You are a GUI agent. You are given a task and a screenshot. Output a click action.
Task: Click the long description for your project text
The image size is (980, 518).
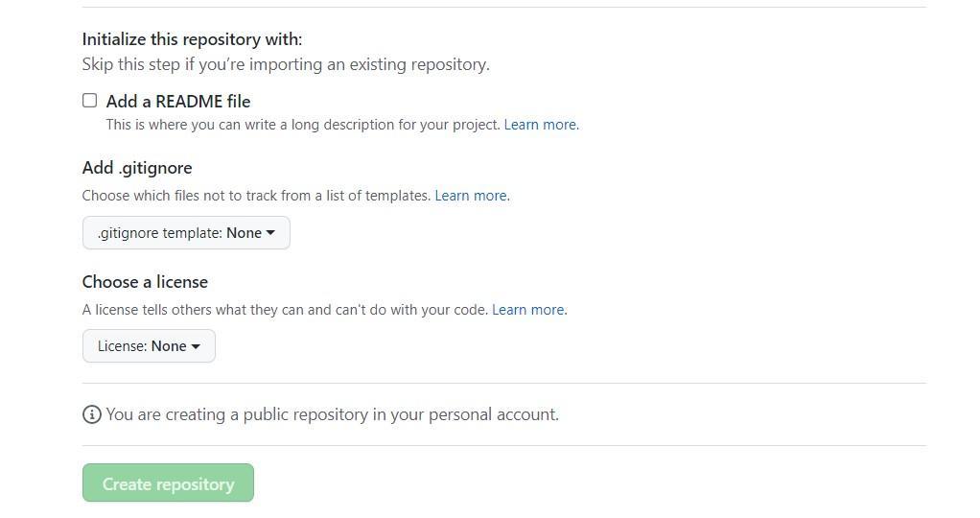point(303,125)
